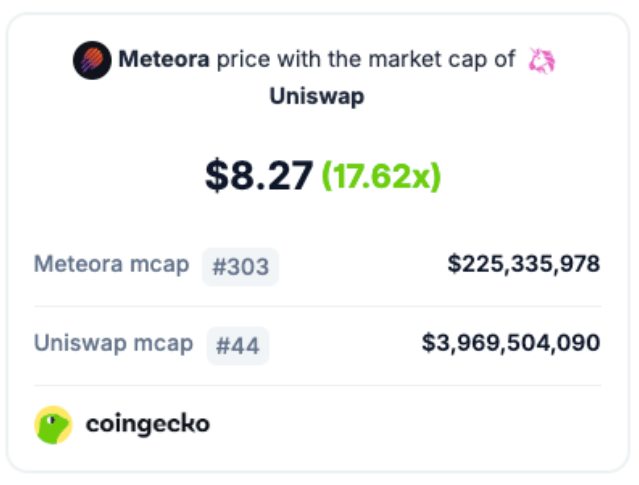The width and height of the screenshot is (639, 485).
Task: Click divider above the coingecko footer
Action: (318, 385)
